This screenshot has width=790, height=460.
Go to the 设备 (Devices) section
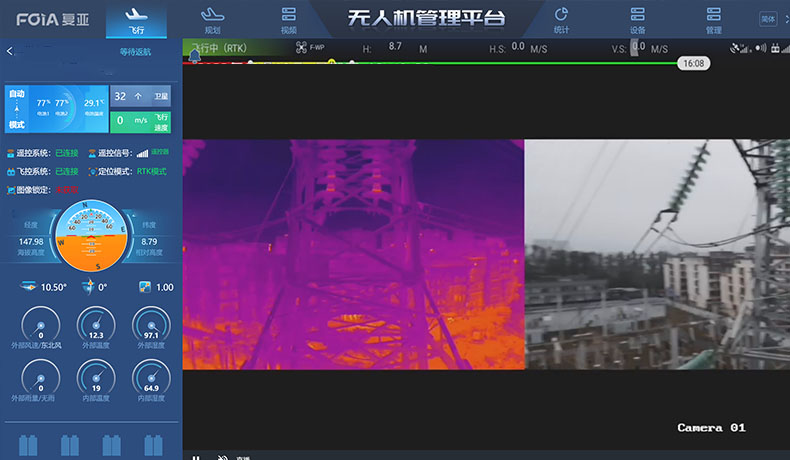(x=637, y=20)
